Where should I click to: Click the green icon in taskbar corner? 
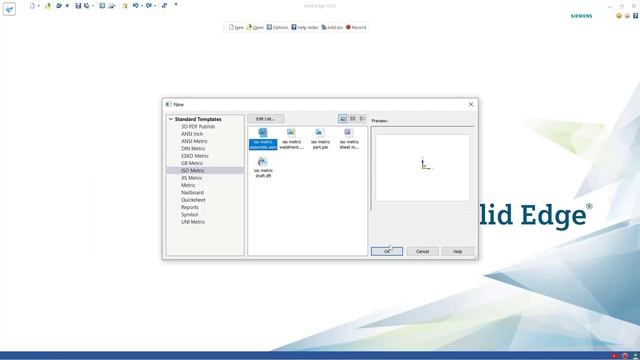(x=635, y=356)
